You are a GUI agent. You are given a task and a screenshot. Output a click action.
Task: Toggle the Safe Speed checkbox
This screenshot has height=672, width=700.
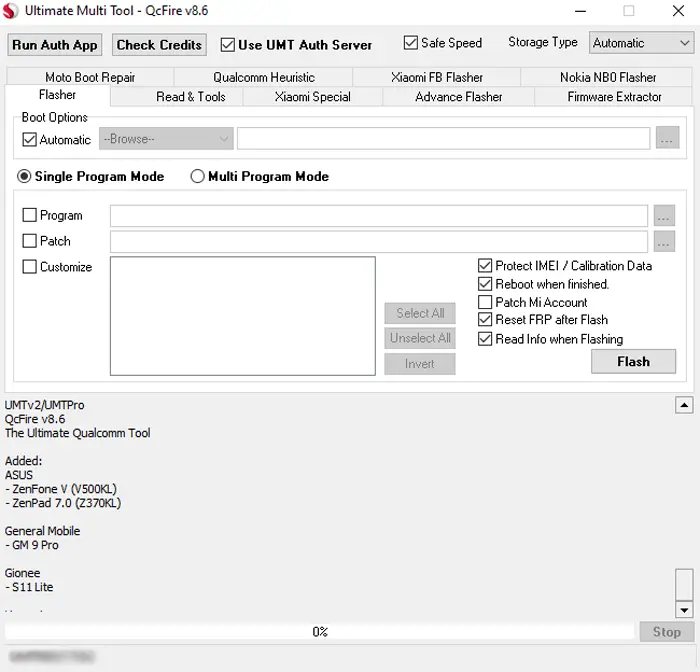(x=410, y=43)
